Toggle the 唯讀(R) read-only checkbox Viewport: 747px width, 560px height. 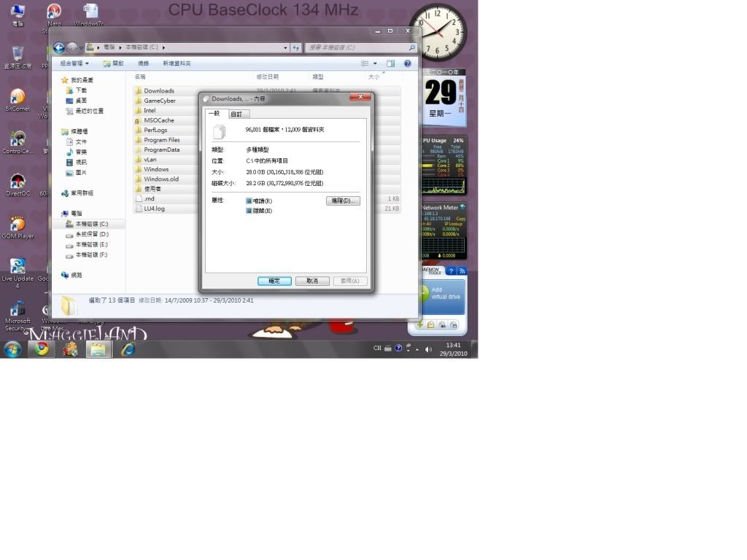[x=249, y=201]
